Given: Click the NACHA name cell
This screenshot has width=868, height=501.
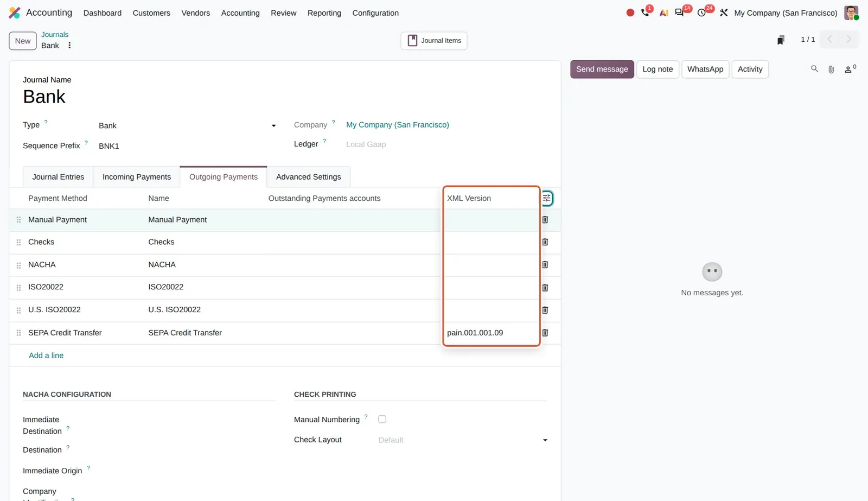Looking at the screenshot, I should (x=162, y=265).
